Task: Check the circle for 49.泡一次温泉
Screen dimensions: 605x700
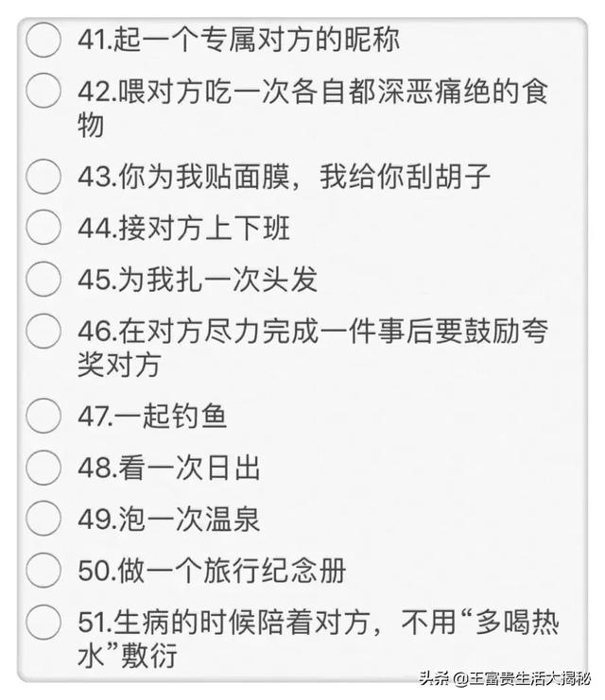Action: [x=43, y=518]
